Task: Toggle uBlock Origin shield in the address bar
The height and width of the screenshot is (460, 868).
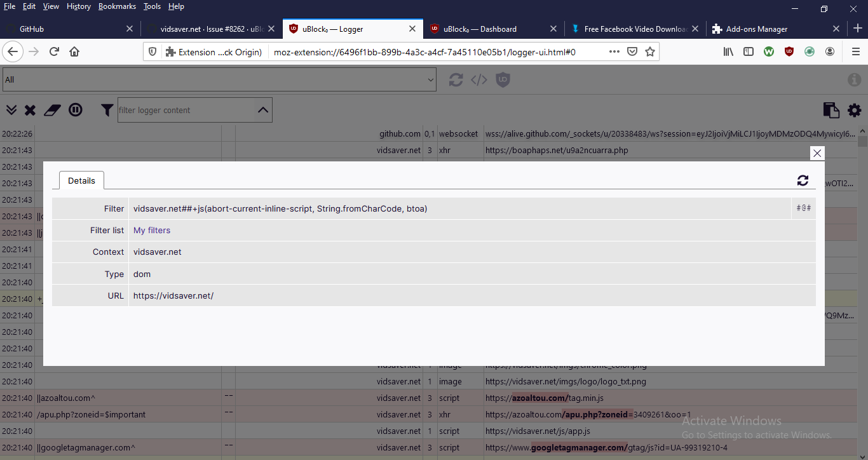Action: tap(789, 51)
